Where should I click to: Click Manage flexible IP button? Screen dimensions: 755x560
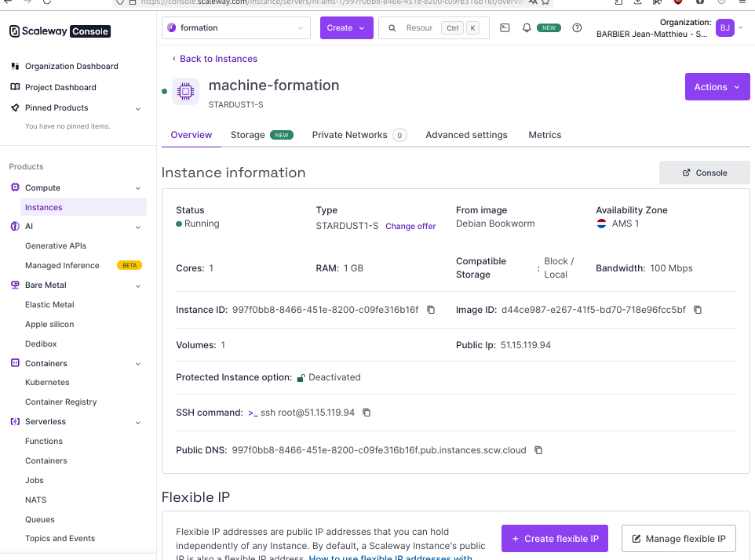[678, 538]
